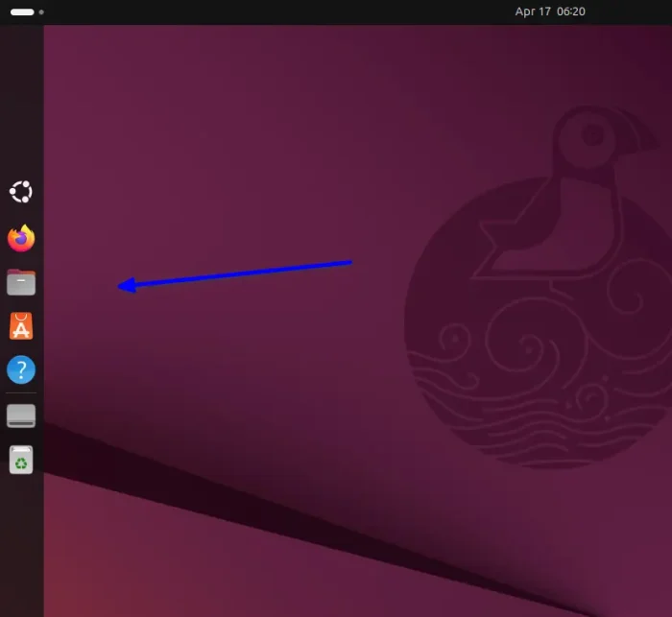Open the clock showing Apr 17 06:20
Viewport: 672px width, 617px height.
[x=550, y=12]
